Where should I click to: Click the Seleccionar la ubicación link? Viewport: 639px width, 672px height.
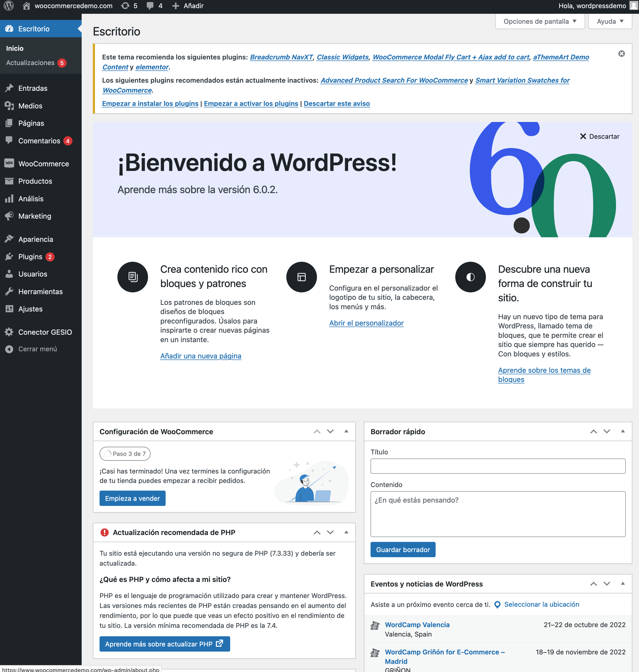pos(542,605)
